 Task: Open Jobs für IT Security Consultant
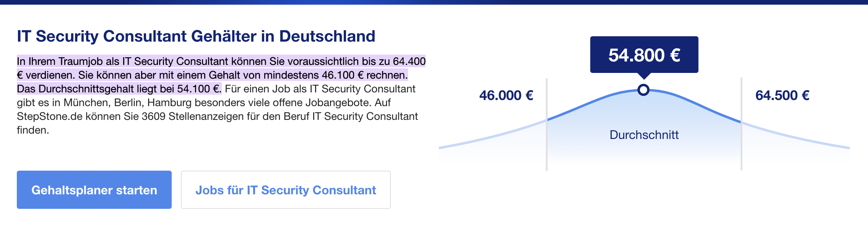click(286, 190)
